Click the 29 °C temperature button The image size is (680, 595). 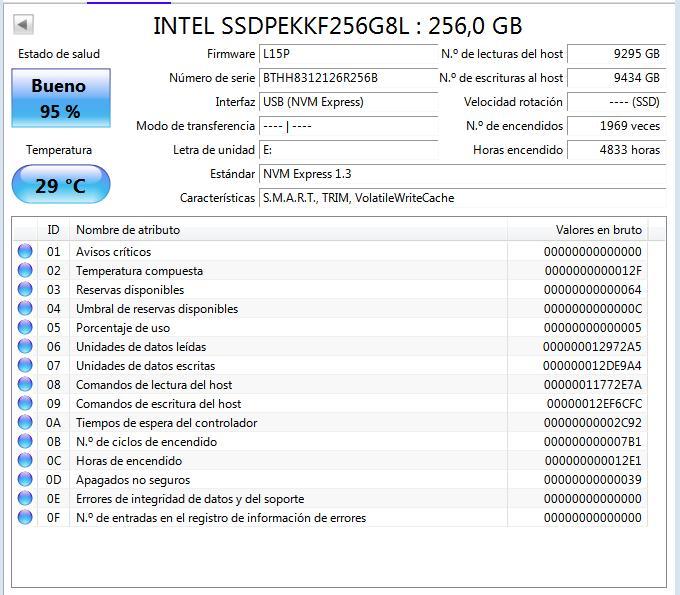61,185
